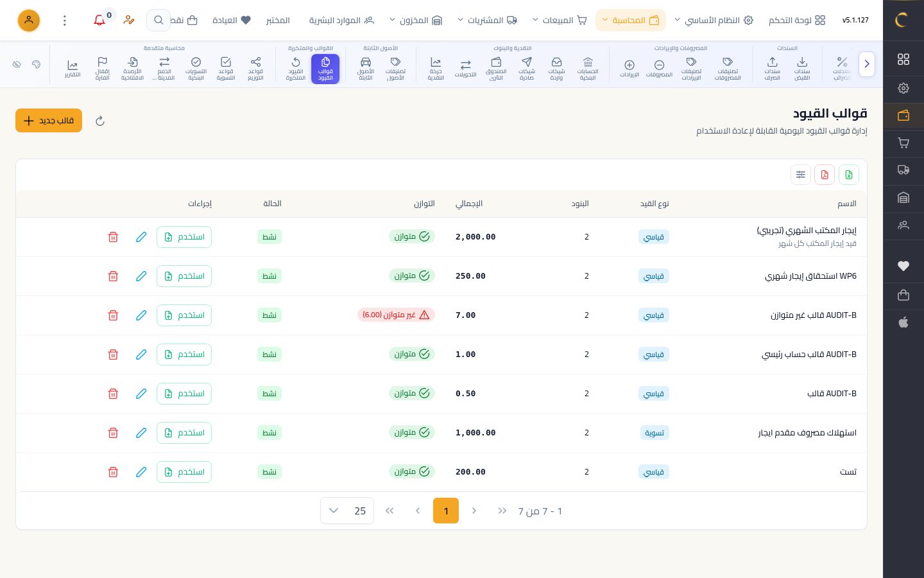Open التحويلات transfers icon
Screen dimensions: 924x578
point(465,69)
